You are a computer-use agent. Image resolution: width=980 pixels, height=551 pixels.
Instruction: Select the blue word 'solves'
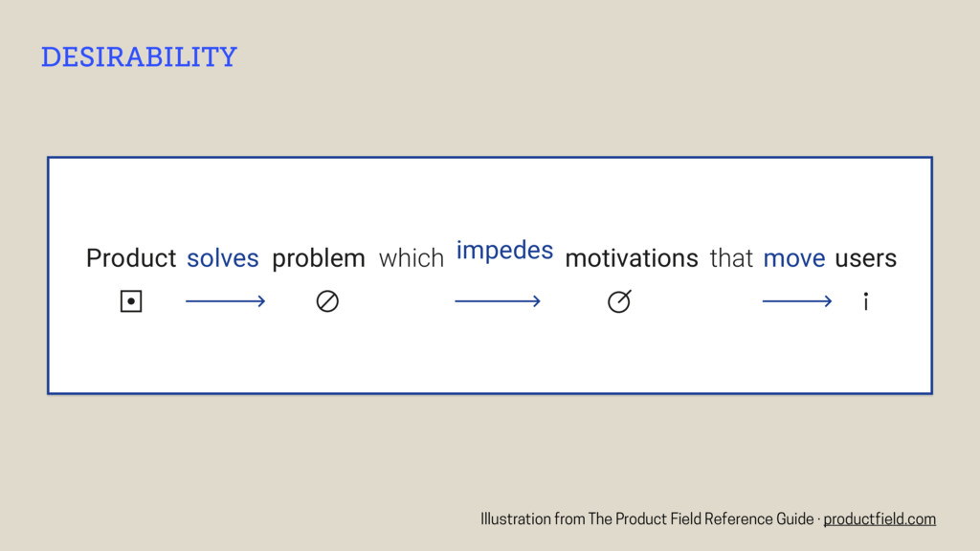222,258
